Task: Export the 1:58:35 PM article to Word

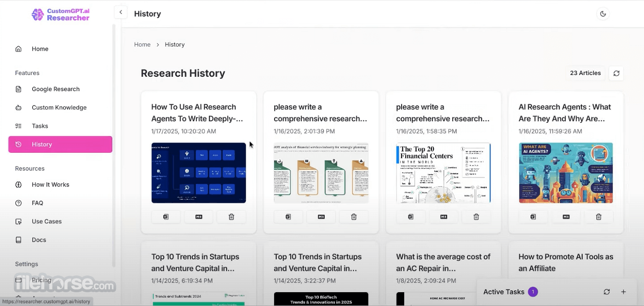Action: [x=411, y=217]
